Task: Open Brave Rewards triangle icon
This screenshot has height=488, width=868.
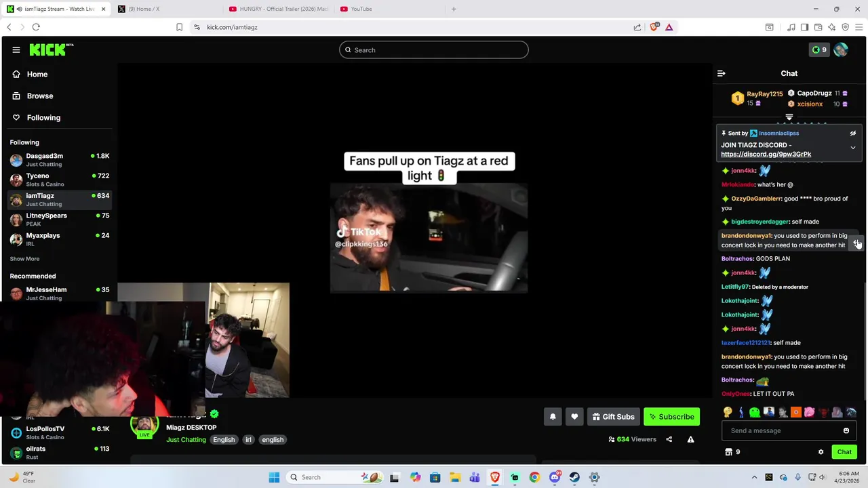Action: tap(669, 27)
